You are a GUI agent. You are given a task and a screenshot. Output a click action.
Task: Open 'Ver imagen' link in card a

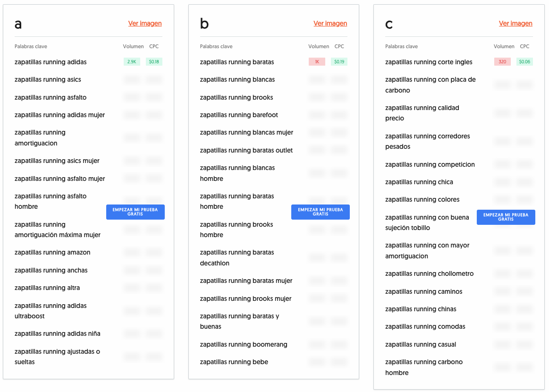[145, 24]
